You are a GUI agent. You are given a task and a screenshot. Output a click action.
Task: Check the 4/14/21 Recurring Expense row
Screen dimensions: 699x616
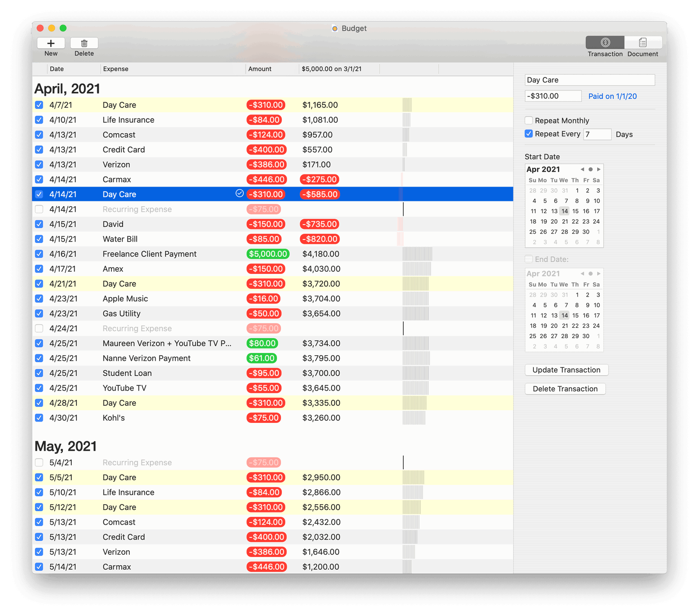coord(39,209)
